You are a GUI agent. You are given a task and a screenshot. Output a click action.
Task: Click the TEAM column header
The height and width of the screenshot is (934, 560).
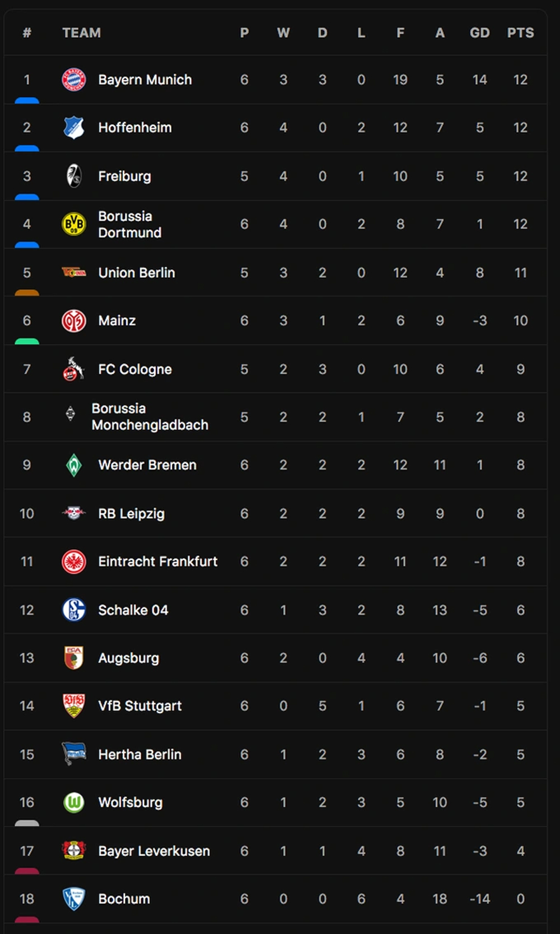pos(82,33)
